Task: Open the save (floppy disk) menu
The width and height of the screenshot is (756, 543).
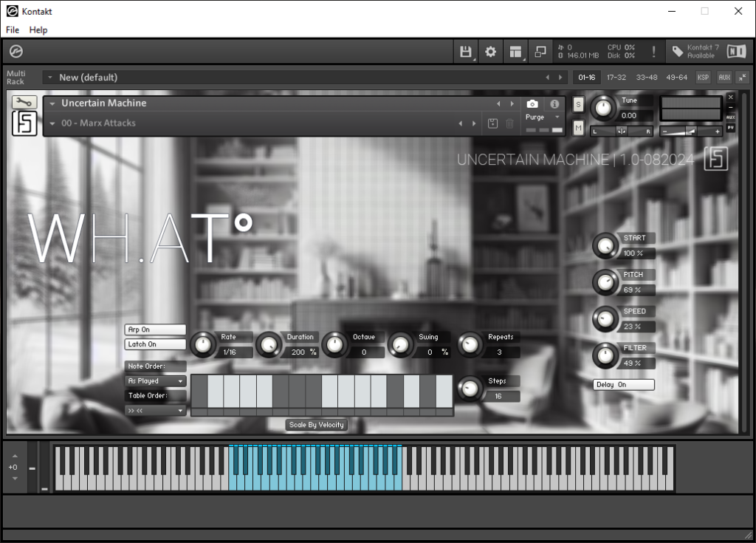Action: (466, 52)
